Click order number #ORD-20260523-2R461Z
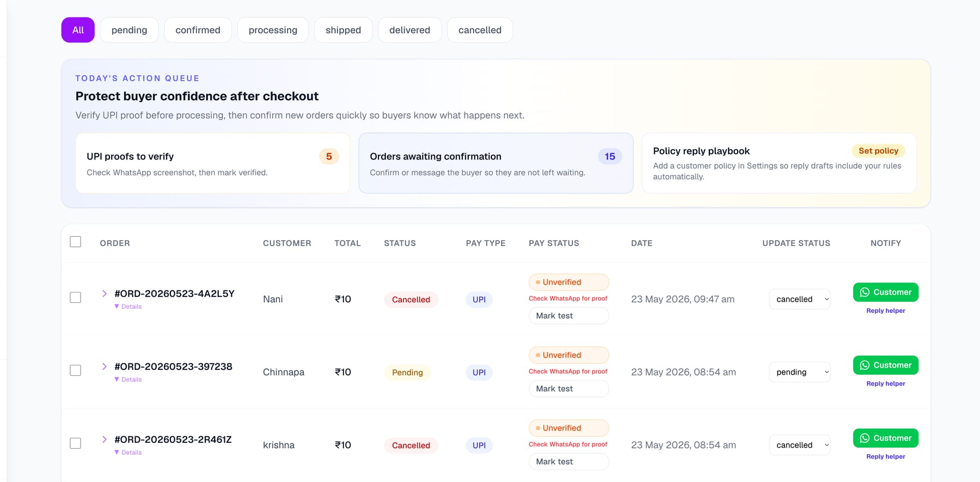 pyautogui.click(x=173, y=440)
